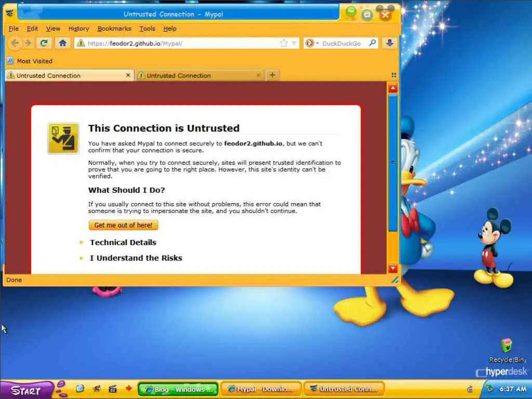The image size is (532, 399).
Task: Click the address bar URL text
Action: click(x=135, y=44)
